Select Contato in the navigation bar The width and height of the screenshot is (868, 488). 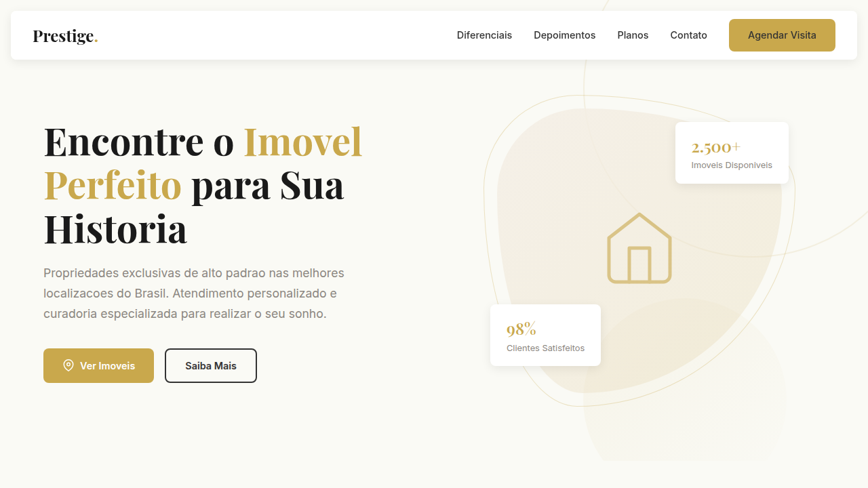pyautogui.click(x=688, y=35)
